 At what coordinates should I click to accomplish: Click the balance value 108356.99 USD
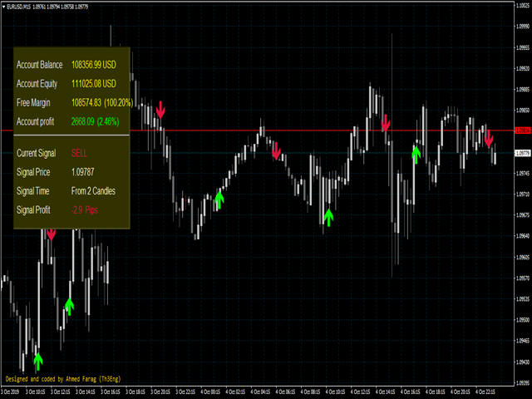tap(94, 65)
